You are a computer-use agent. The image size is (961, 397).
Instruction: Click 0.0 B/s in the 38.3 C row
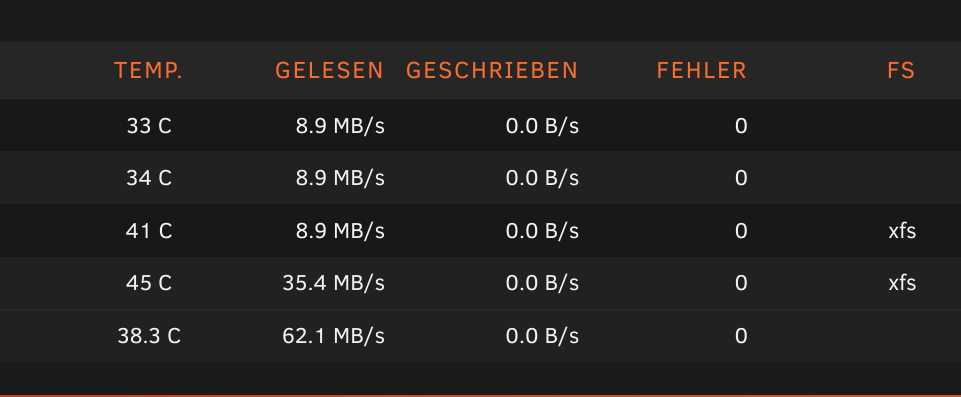click(542, 336)
